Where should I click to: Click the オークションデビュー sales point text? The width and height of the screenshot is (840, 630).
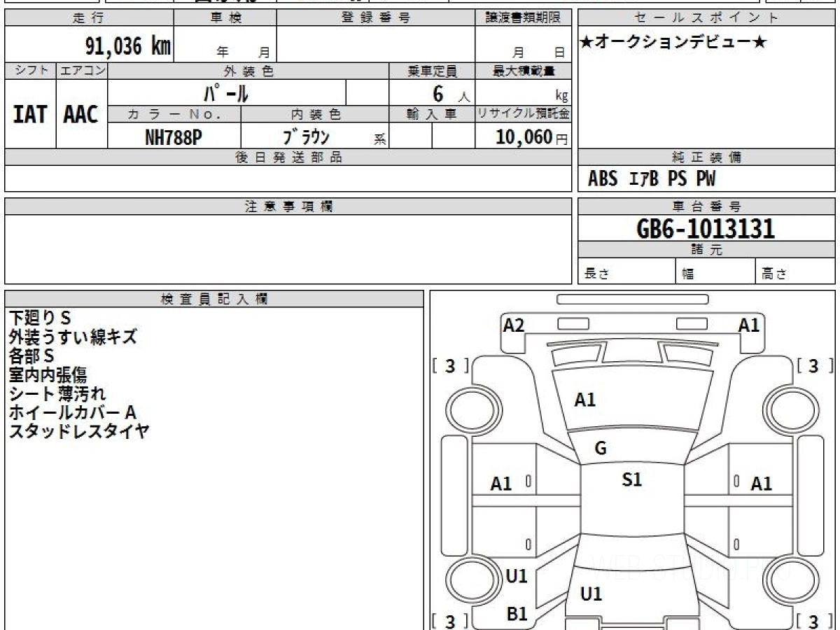[673, 43]
